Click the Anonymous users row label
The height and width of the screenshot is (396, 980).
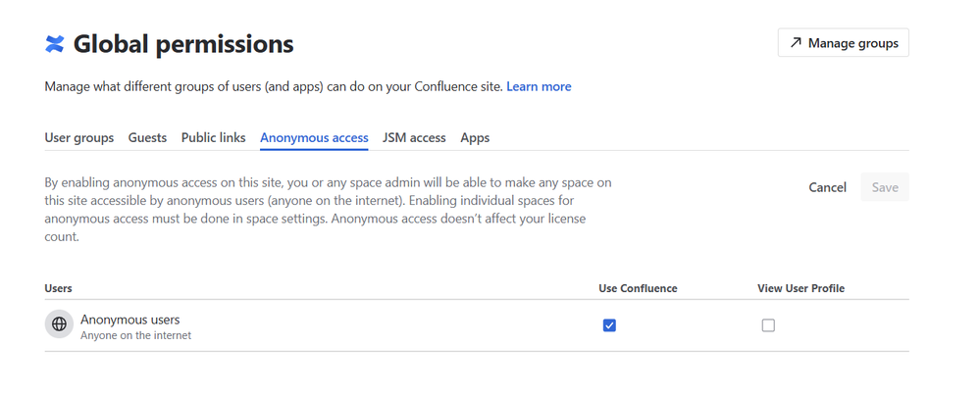coord(130,320)
